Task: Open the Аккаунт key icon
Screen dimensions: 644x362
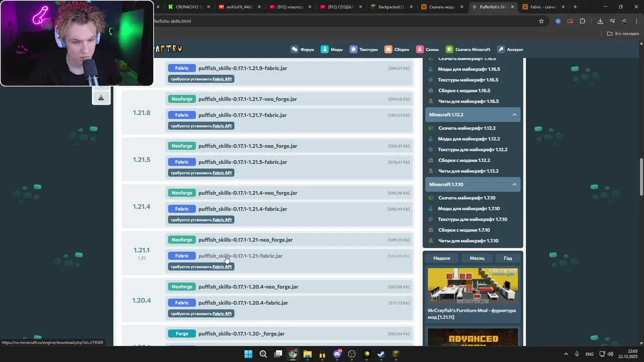Action: (501, 49)
